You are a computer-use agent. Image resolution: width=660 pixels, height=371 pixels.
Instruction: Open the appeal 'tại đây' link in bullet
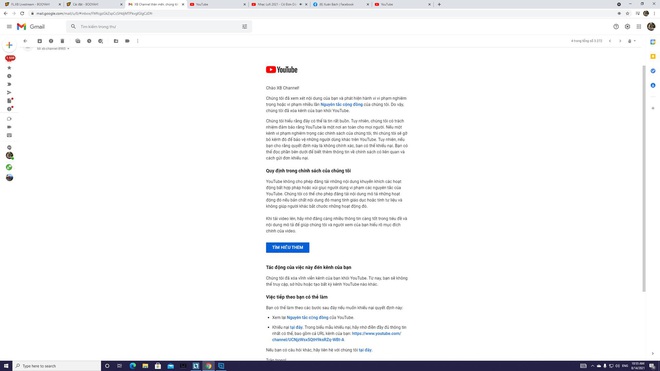[296, 327]
